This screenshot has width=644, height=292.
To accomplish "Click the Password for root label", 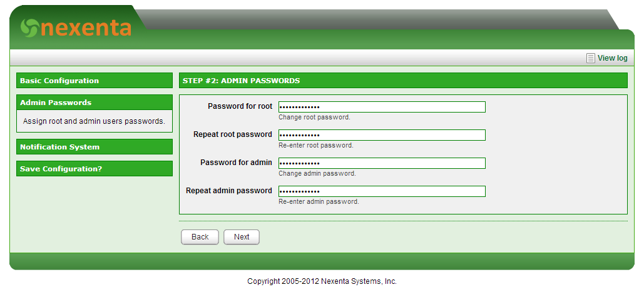I will (x=240, y=106).
